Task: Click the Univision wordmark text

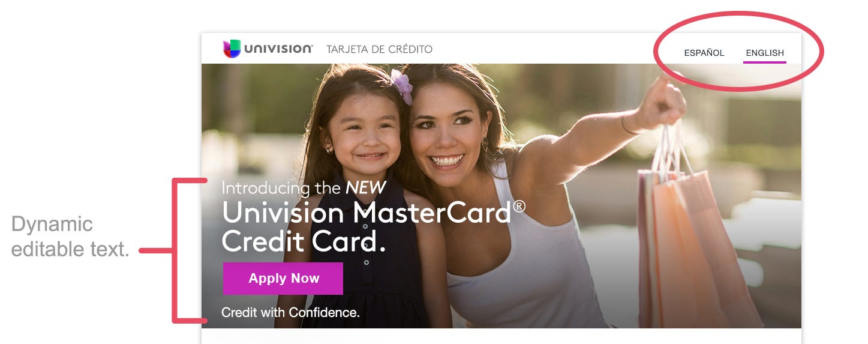Action: coord(278,49)
